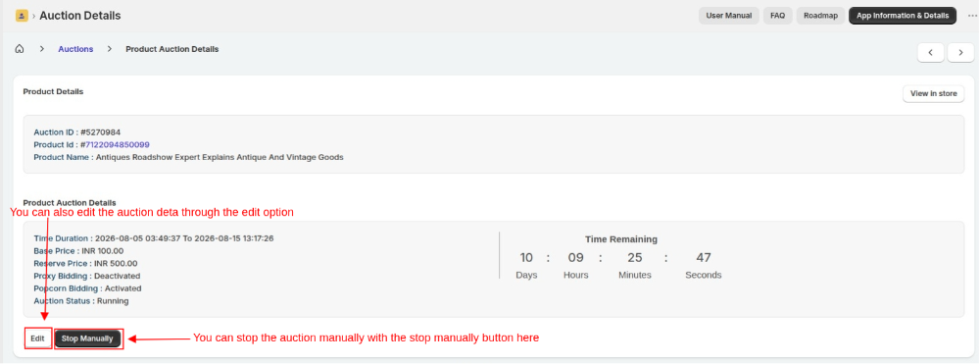Screen dimensions: 980x364
Task: Click the Product Details section heading
Action: (x=53, y=91)
